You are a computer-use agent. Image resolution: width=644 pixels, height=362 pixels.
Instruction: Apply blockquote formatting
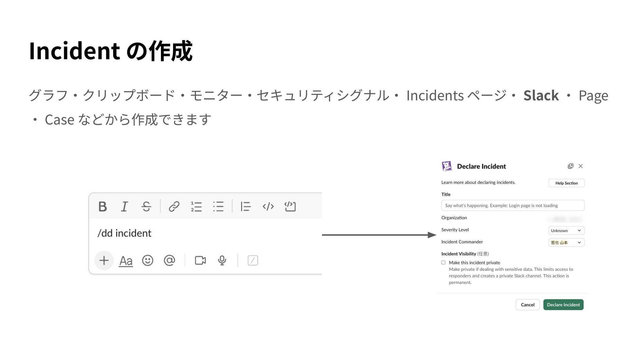[x=246, y=206]
